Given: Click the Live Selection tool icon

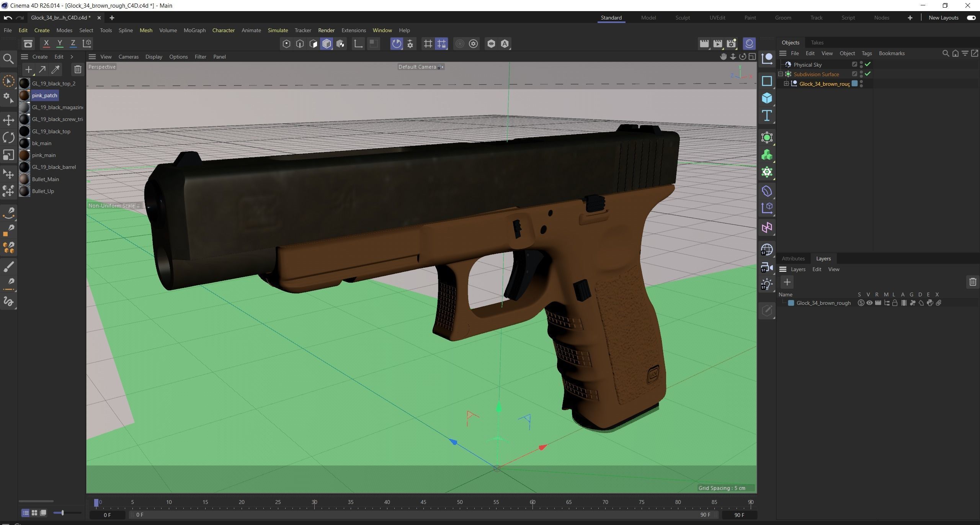Looking at the screenshot, I should click(8, 81).
